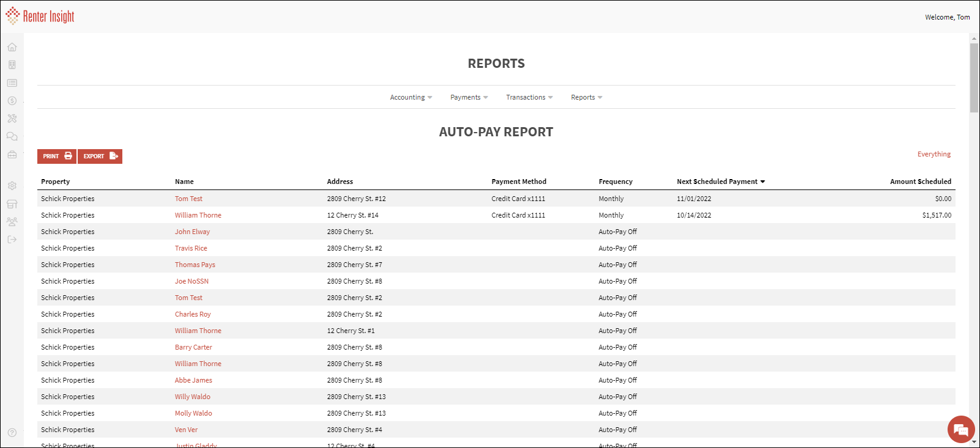Screen dimensions: 980x448
Task: Sort by Payment Method column header
Action: pos(519,182)
